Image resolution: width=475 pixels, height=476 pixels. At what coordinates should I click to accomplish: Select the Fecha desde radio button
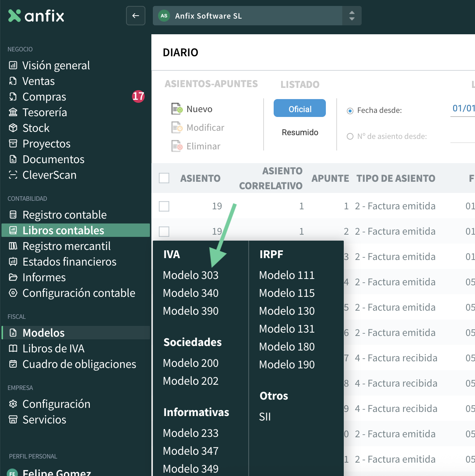pyautogui.click(x=350, y=111)
